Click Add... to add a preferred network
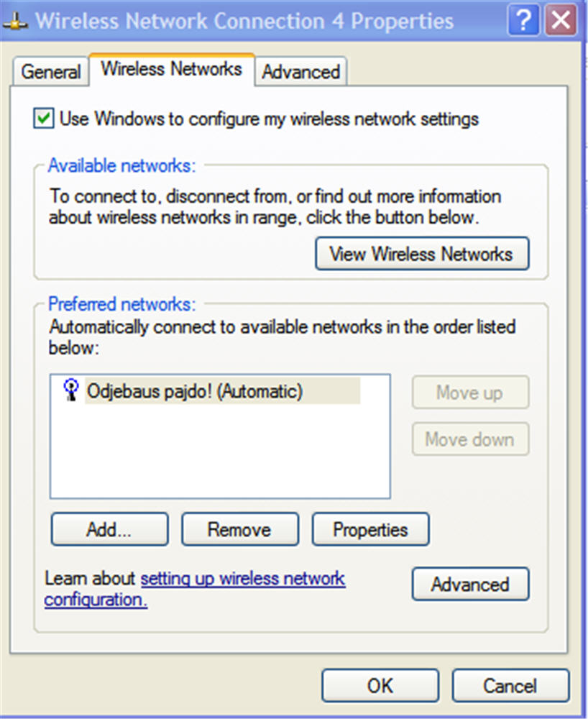Image resolution: width=588 pixels, height=719 pixels. [x=109, y=530]
